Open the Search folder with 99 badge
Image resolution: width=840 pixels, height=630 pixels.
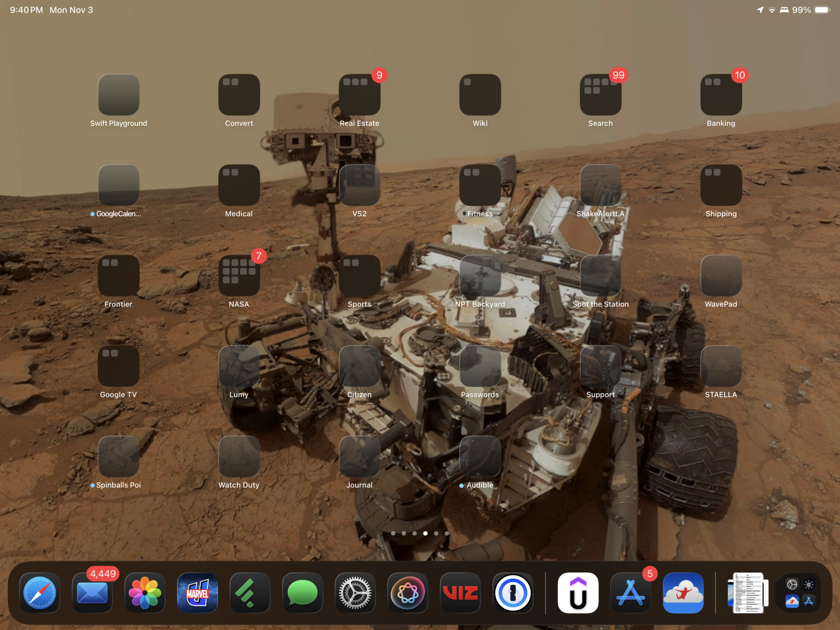[600, 95]
